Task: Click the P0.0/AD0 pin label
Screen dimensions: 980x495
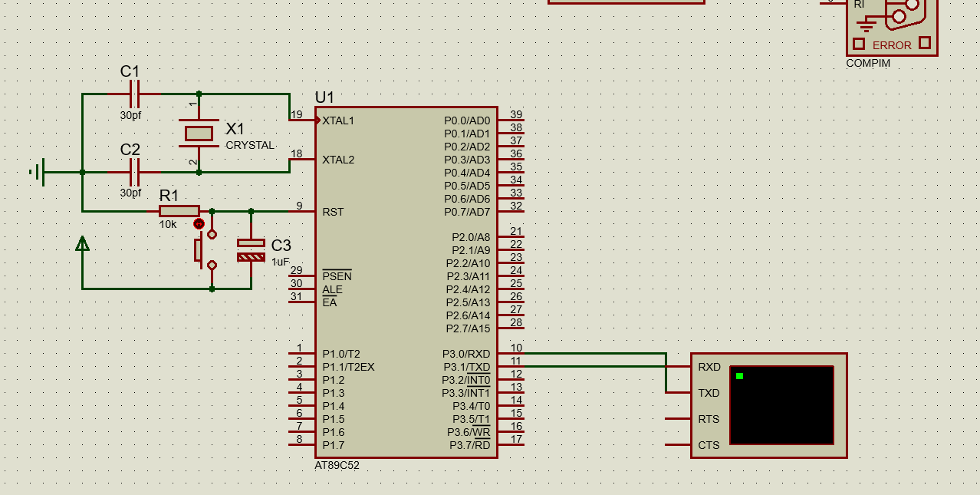Action: tap(467, 120)
